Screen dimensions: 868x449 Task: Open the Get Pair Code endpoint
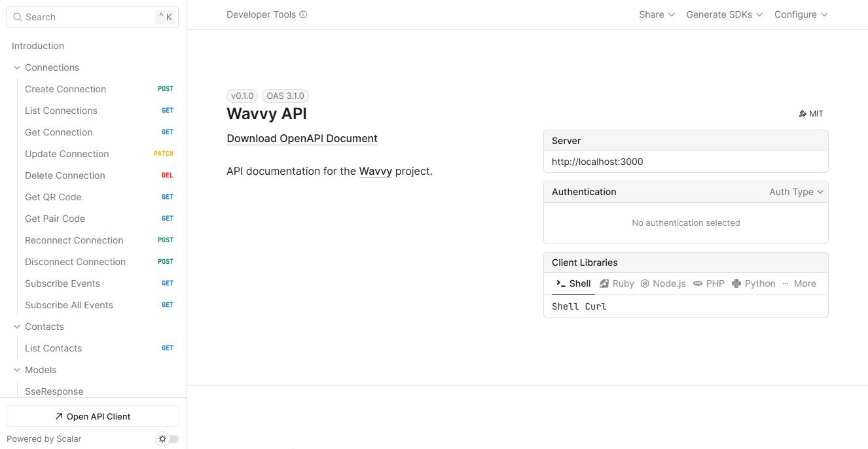pyautogui.click(x=97, y=219)
